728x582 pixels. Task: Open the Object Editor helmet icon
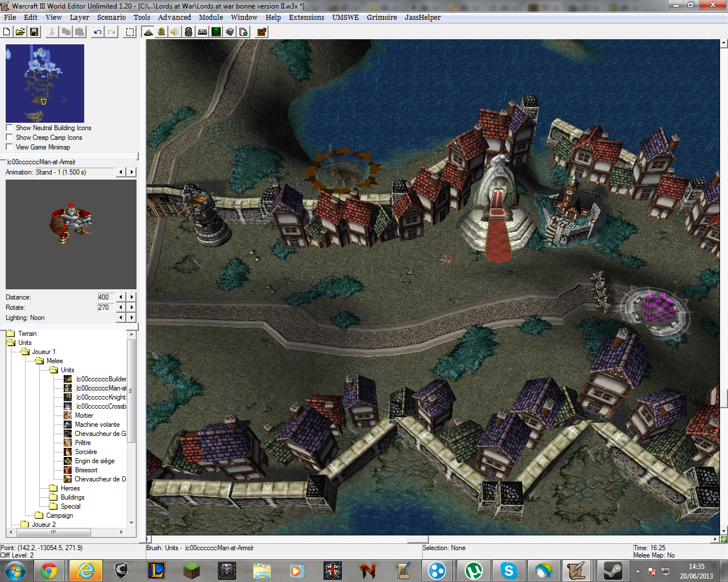(x=189, y=32)
